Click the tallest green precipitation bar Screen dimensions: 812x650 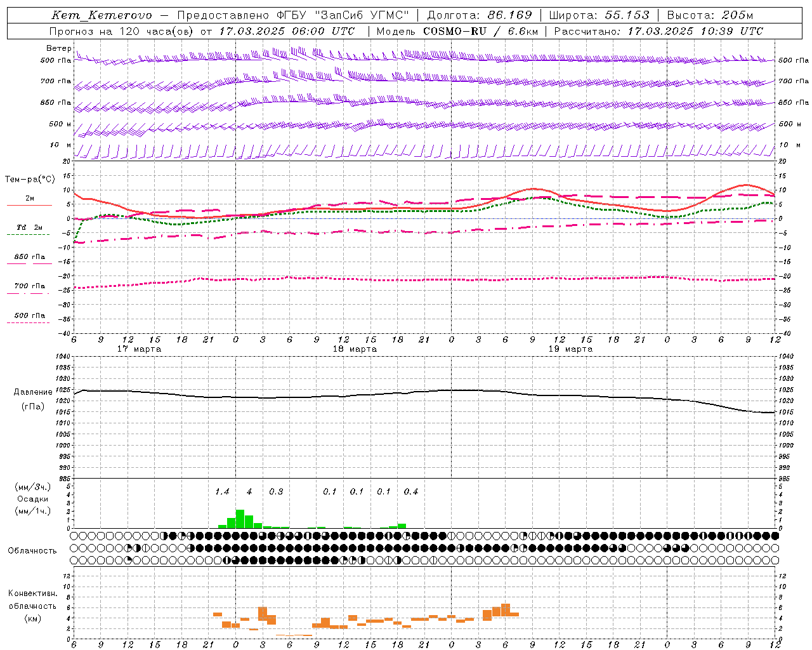coord(240,519)
